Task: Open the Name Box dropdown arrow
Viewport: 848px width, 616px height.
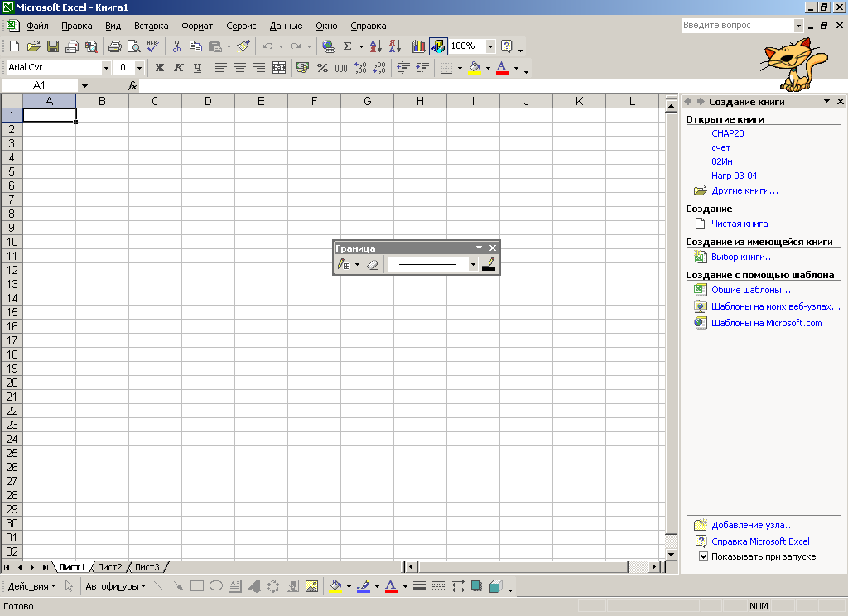Action: coord(84,85)
